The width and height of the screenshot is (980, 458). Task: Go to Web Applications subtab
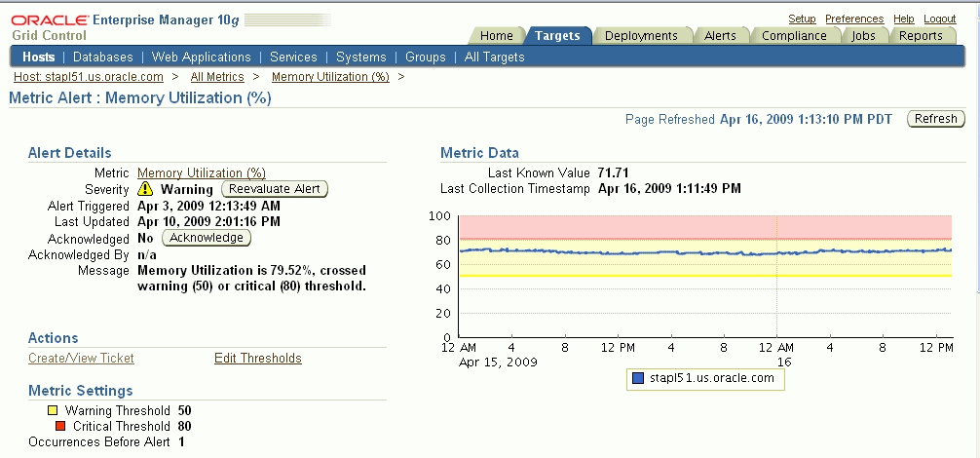coord(202,57)
